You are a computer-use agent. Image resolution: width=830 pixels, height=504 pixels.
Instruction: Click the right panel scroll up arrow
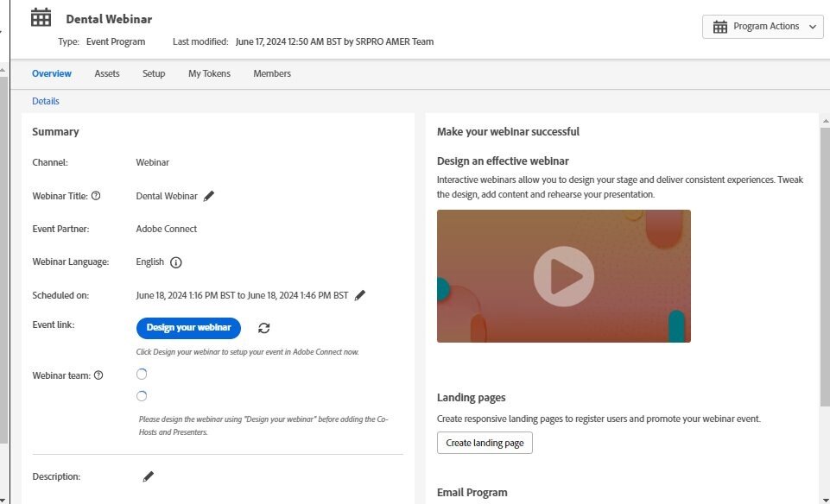point(825,121)
